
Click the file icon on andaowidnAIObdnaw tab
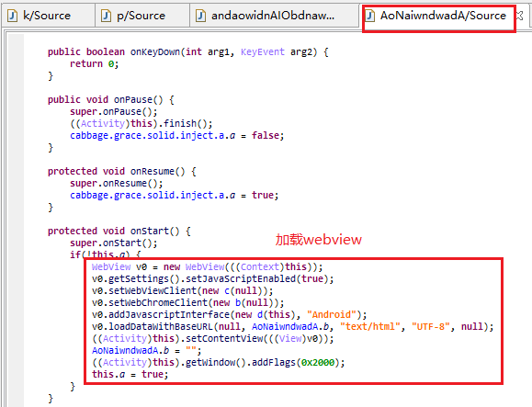pos(201,16)
